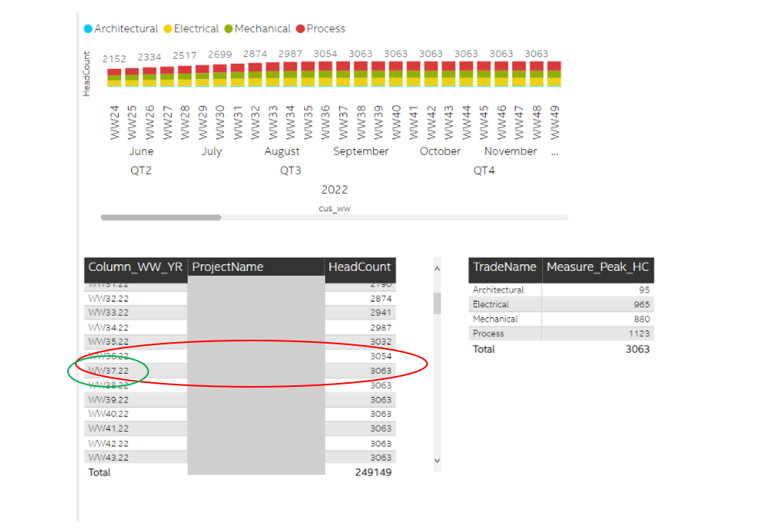
Task: Select the Process row in trade table
Action: (x=561, y=334)
